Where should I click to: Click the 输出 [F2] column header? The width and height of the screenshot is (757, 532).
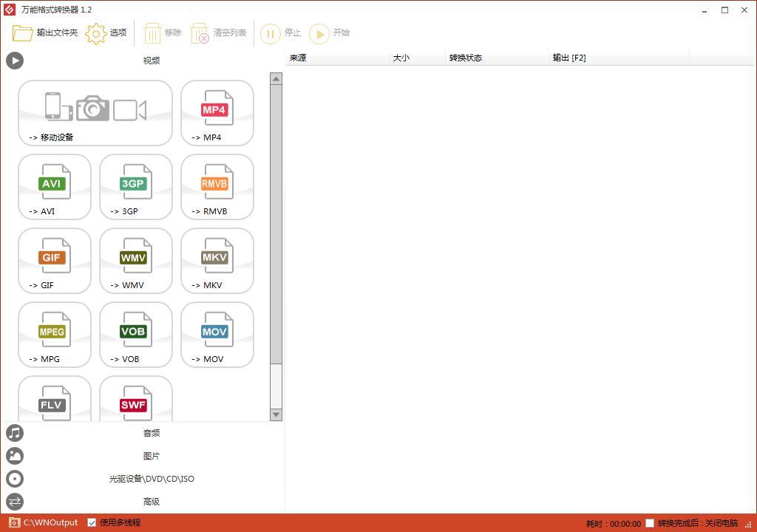point(569,58)
